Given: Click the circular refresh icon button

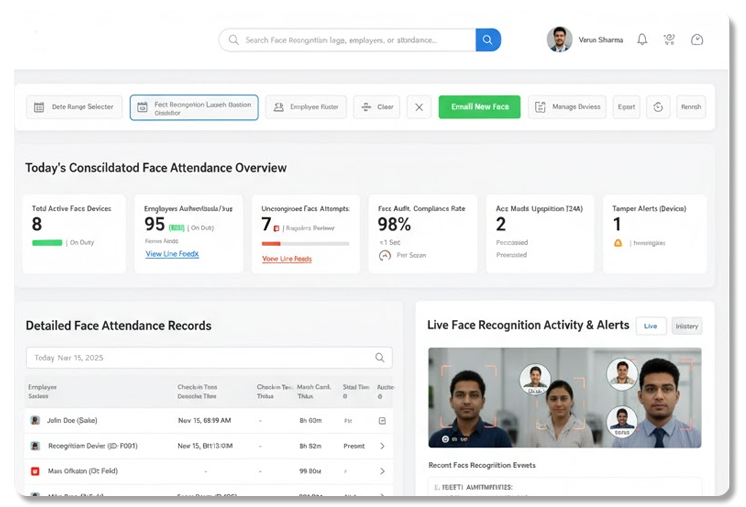Looking at the screenshot, I should pos(658,107).
